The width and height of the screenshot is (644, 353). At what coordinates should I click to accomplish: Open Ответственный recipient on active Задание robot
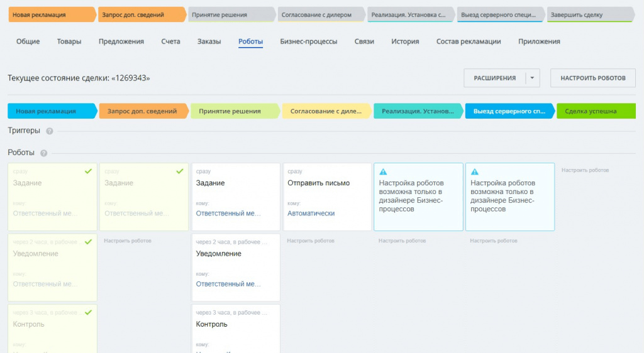click(228, 214)
